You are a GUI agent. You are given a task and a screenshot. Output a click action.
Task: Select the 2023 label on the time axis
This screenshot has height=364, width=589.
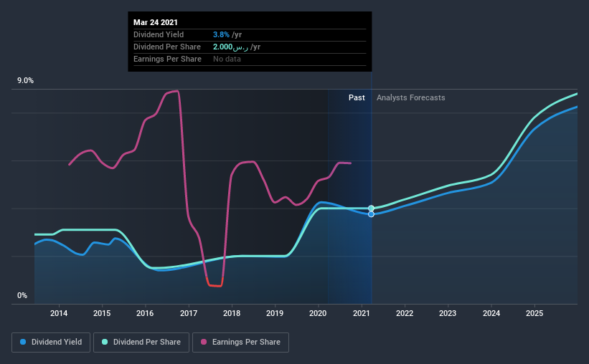[x=448, y=313]
